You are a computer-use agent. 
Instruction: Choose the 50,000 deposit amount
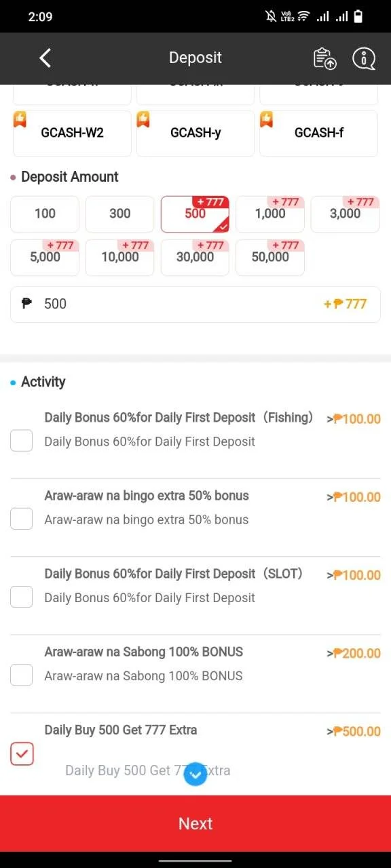270,258
